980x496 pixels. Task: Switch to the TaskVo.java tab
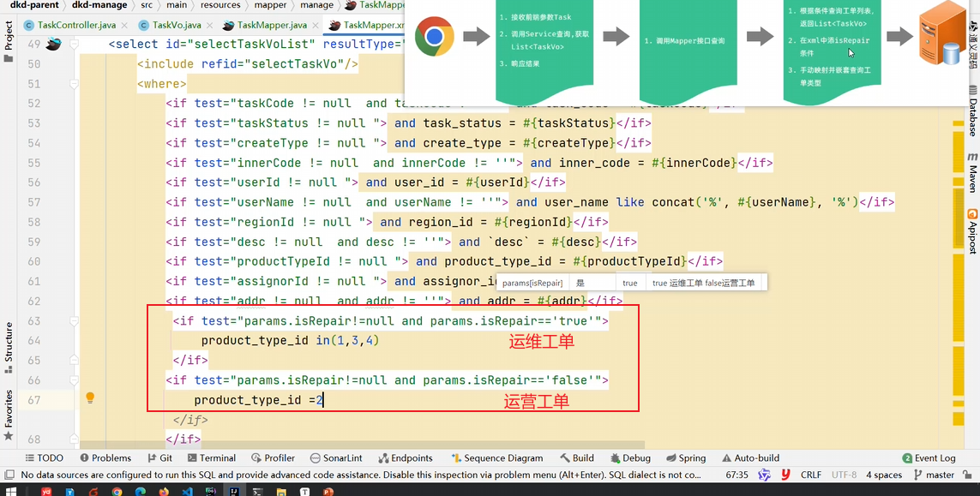pos(177,25)
